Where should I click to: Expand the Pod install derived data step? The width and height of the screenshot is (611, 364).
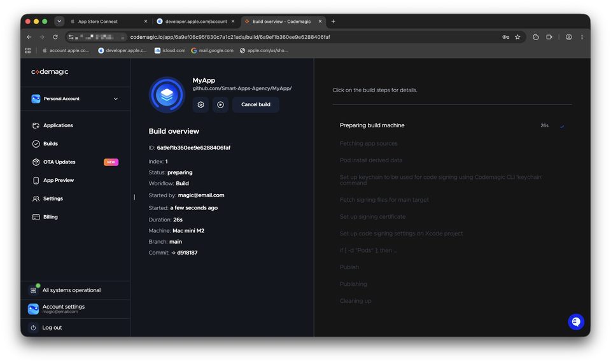tap(371, 160)
